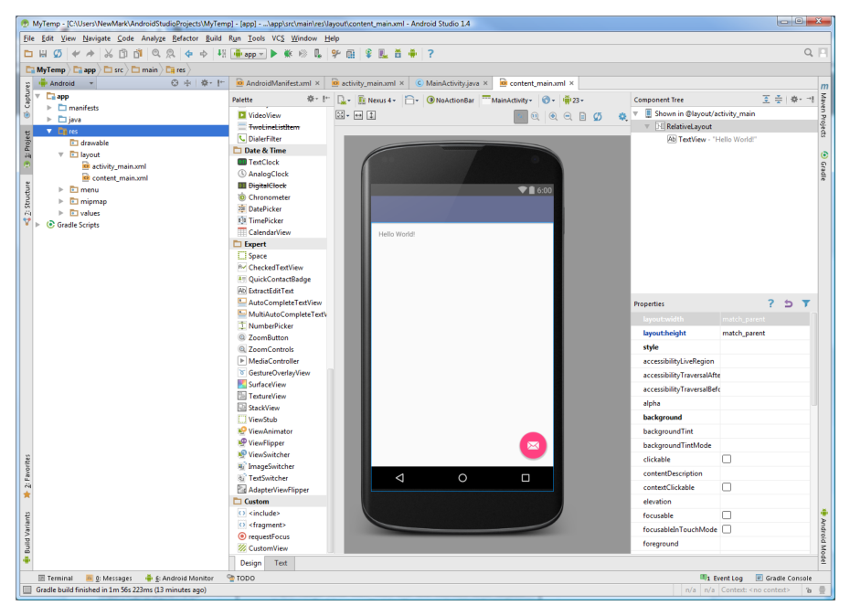Click the layout:height match_parent value field
This screenshot has width=850, height=616.
pyautogui.click(x=765, y=333)
